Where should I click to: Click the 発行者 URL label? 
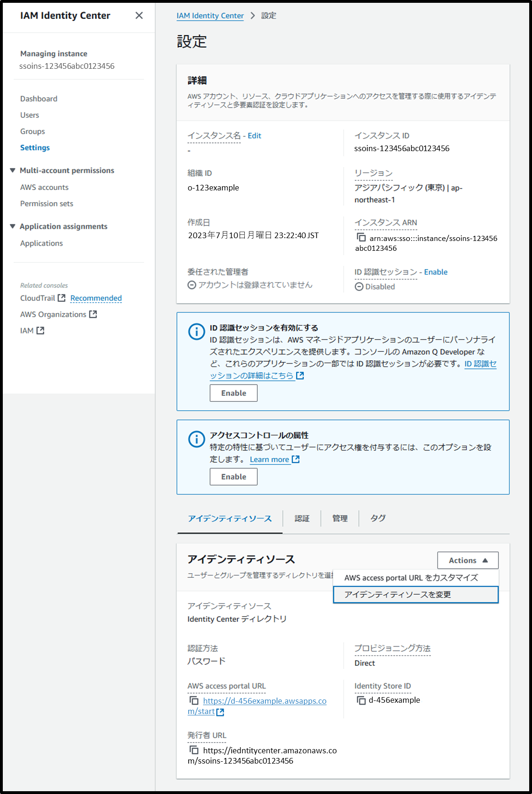[207, 736]
